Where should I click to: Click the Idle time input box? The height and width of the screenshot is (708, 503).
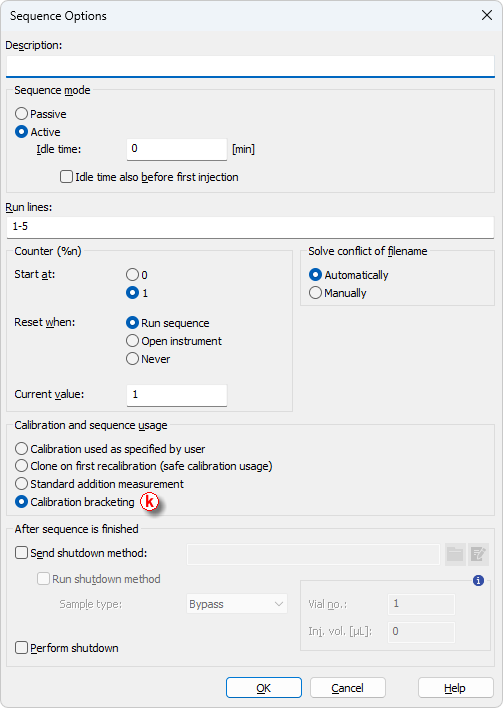click(x=177, y=149)
